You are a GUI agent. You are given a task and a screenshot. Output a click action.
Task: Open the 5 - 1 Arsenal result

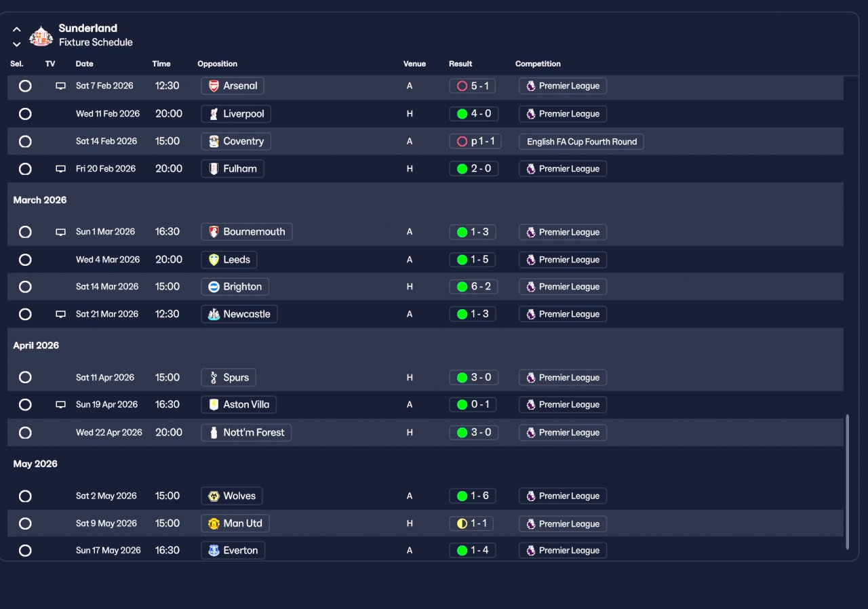[472, 86]
